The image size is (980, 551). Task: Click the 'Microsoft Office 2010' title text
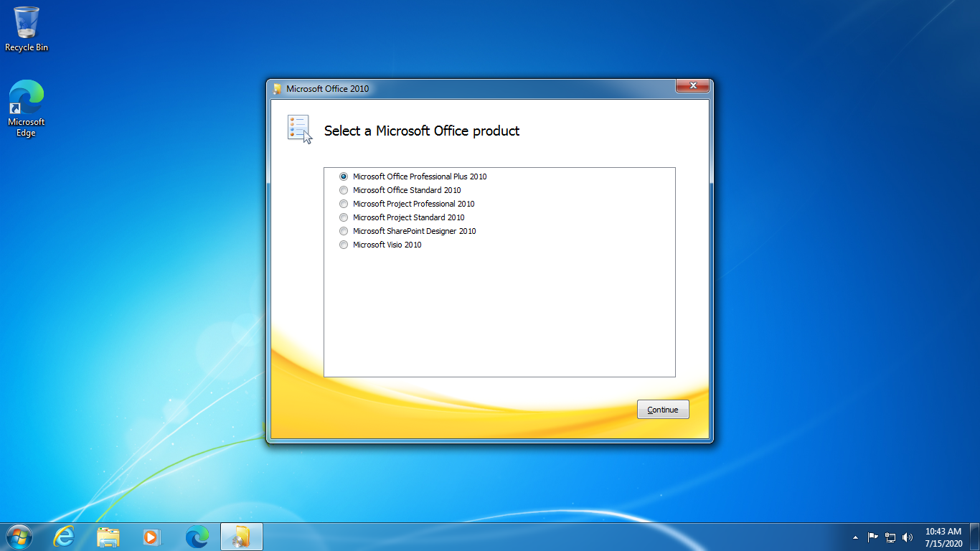[327, 89]
